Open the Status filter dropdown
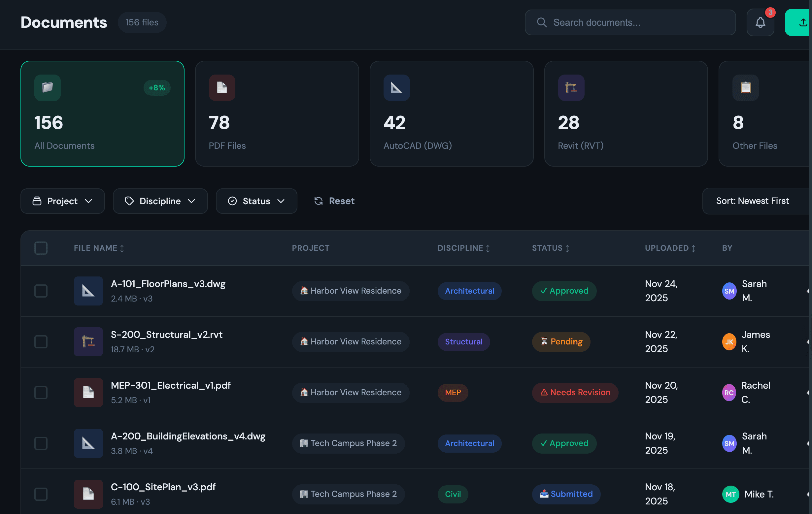This screenshot has height=514, width=812. point(256,201)
